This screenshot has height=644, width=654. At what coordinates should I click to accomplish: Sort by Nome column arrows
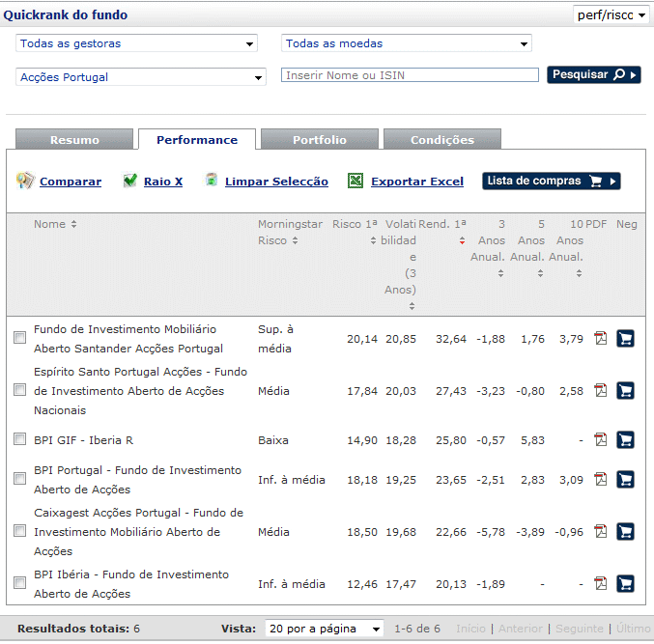[x=73, y=224]
